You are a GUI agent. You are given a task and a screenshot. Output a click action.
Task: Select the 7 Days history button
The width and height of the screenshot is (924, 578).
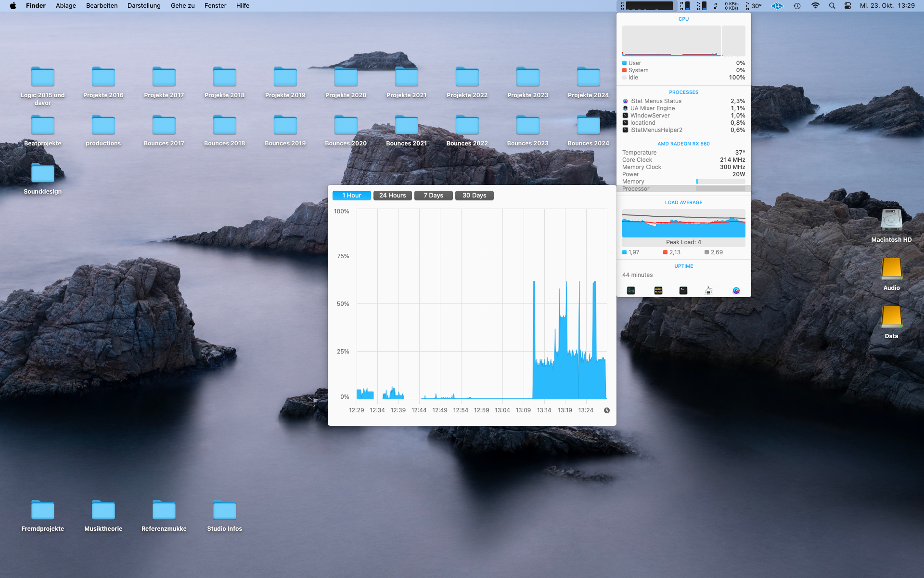pos(433,196)
